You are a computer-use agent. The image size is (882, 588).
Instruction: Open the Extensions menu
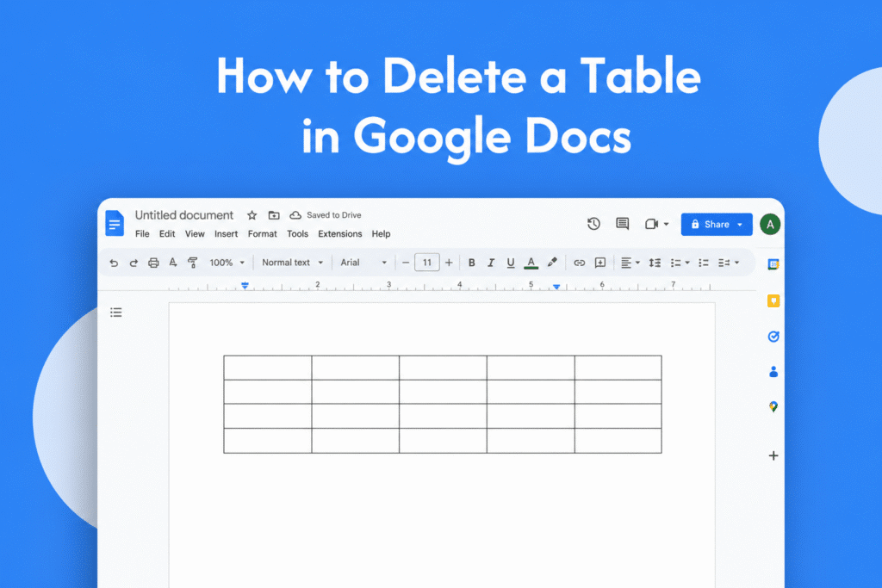click(340, 234)
